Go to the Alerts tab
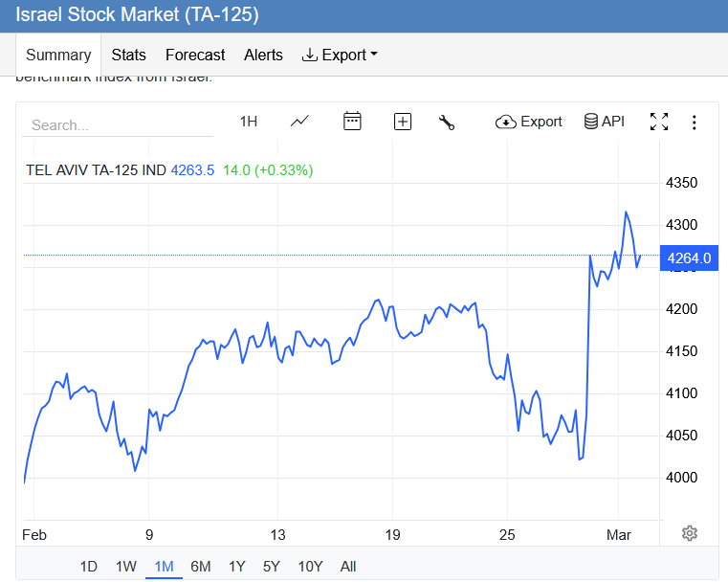The height and width of the screenshot is (582, 728). [x=263, y=56]
